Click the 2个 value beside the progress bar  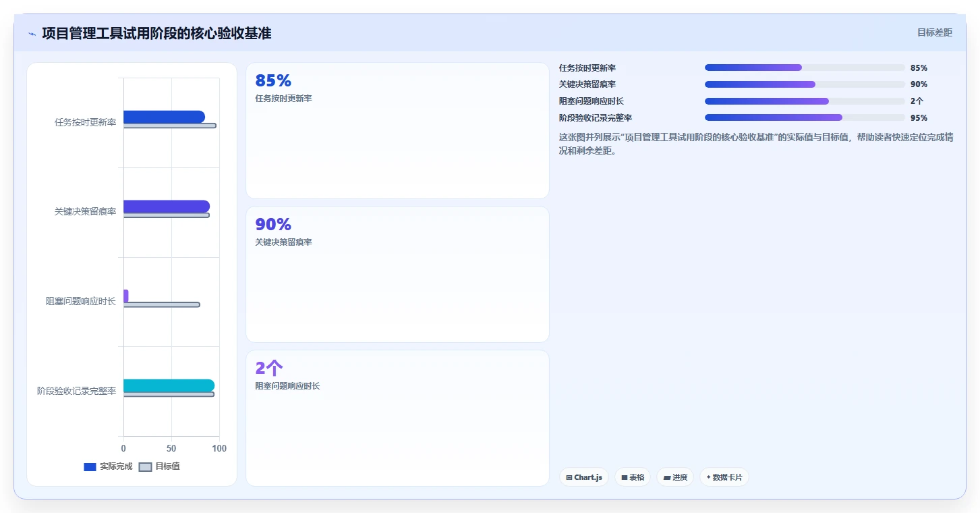[x=917, y=101]
